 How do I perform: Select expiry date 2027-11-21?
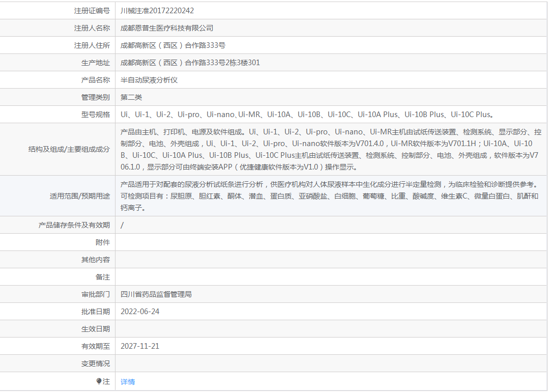click(140, 346)
